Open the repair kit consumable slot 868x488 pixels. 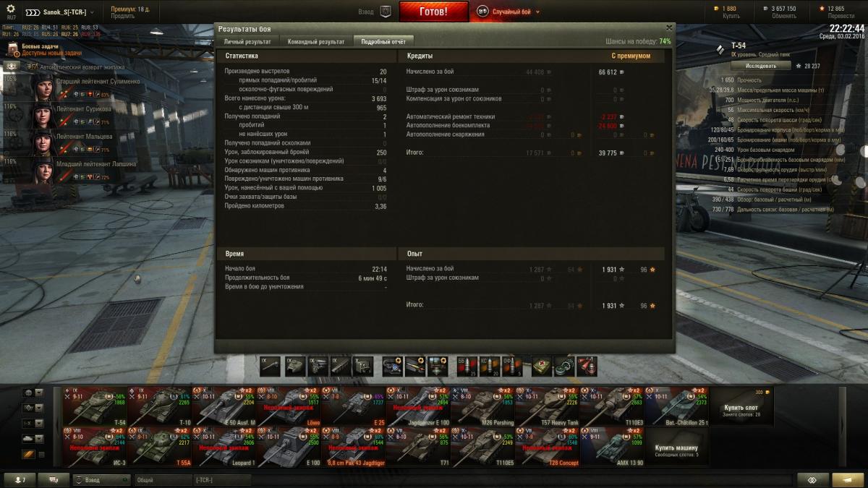(564, 366)
